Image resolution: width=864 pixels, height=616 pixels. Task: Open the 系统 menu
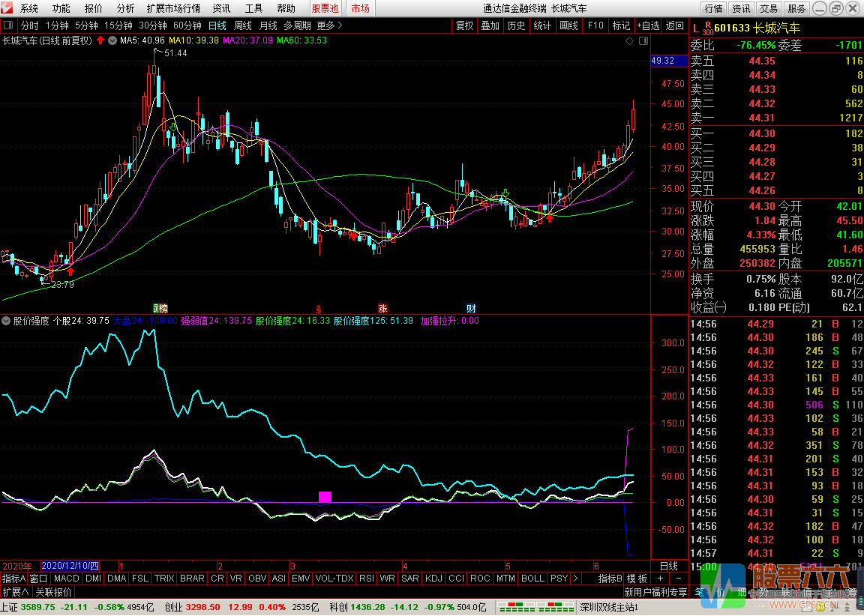click(x=28, y=8)
